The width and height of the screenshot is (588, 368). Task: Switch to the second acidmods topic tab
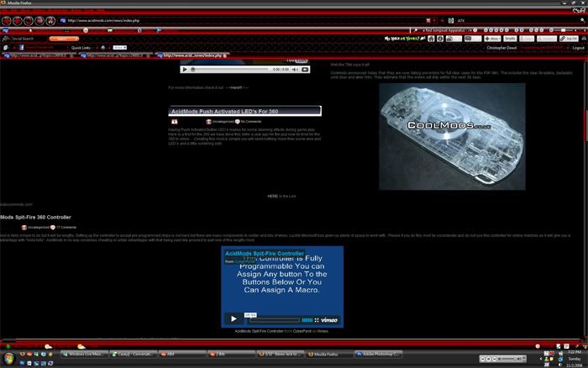115,55
